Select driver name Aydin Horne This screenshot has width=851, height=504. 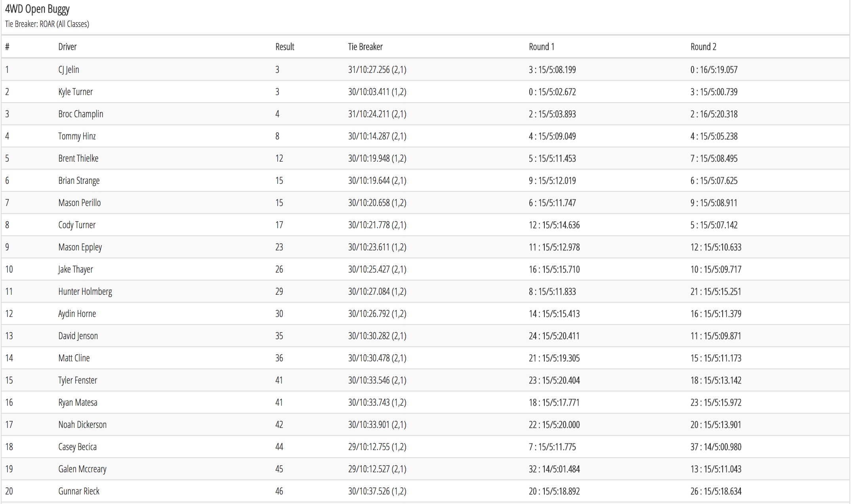coord(77,314)
